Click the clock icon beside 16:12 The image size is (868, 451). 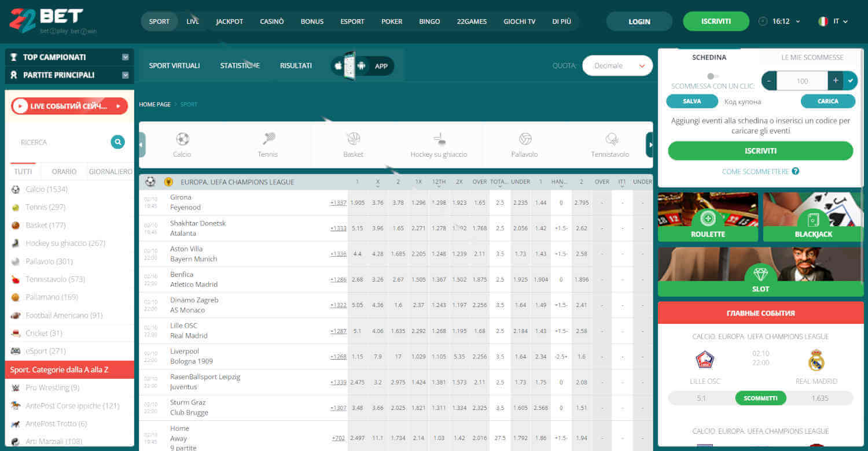(762, 21)
